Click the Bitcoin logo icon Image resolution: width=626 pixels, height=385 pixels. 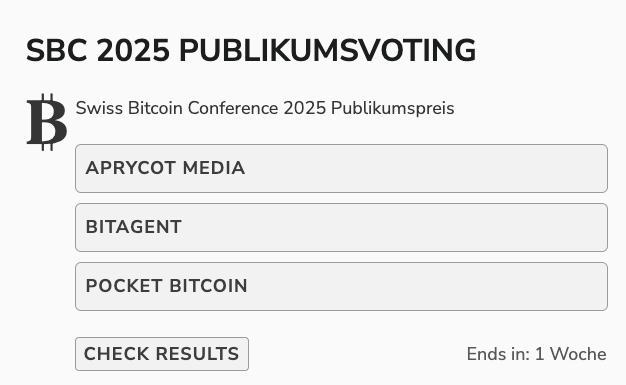point(47,122)
